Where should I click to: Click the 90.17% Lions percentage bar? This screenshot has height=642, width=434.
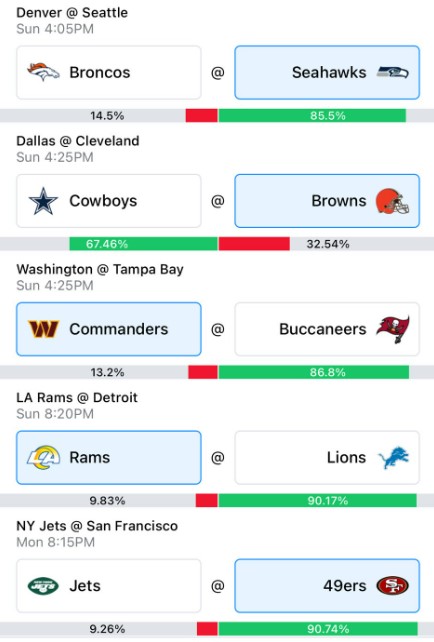pos(317,500)
